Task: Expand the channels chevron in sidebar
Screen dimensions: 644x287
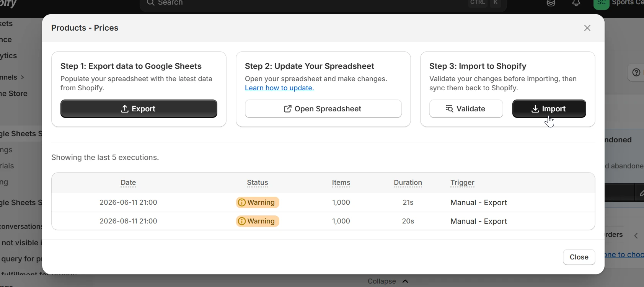Action: click(x=22, y=77)
